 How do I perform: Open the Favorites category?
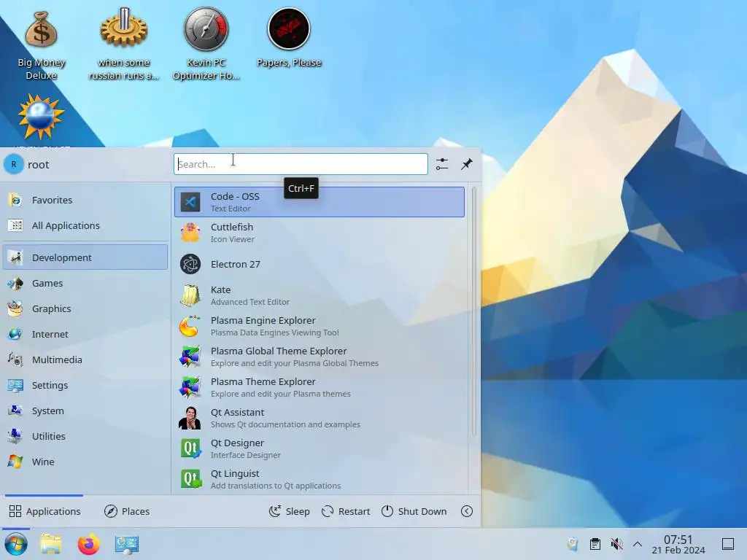point(85,200)
